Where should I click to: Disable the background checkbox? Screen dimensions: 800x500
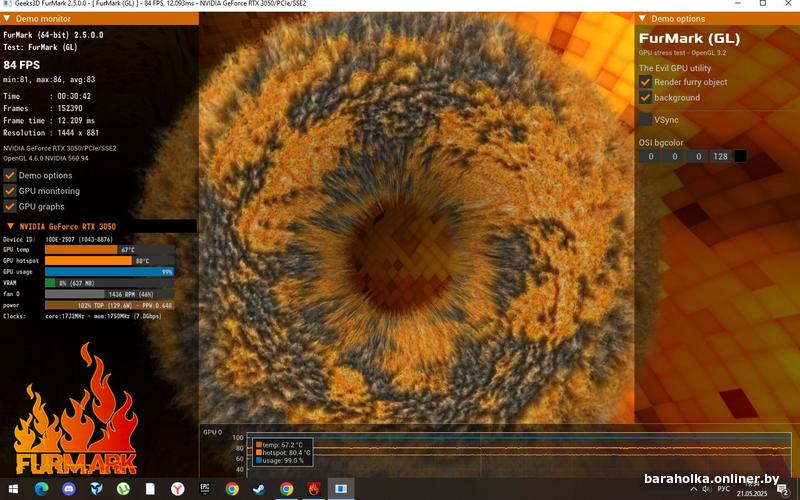pyautogui.click(x=645, y=97)
